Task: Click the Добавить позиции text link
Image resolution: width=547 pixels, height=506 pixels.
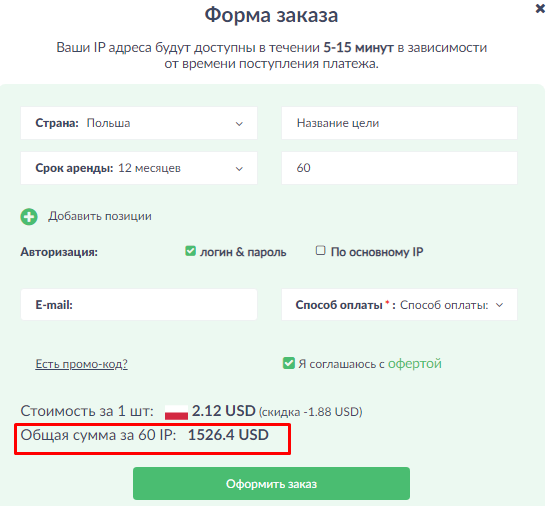Action: click(x=100, y=216)
